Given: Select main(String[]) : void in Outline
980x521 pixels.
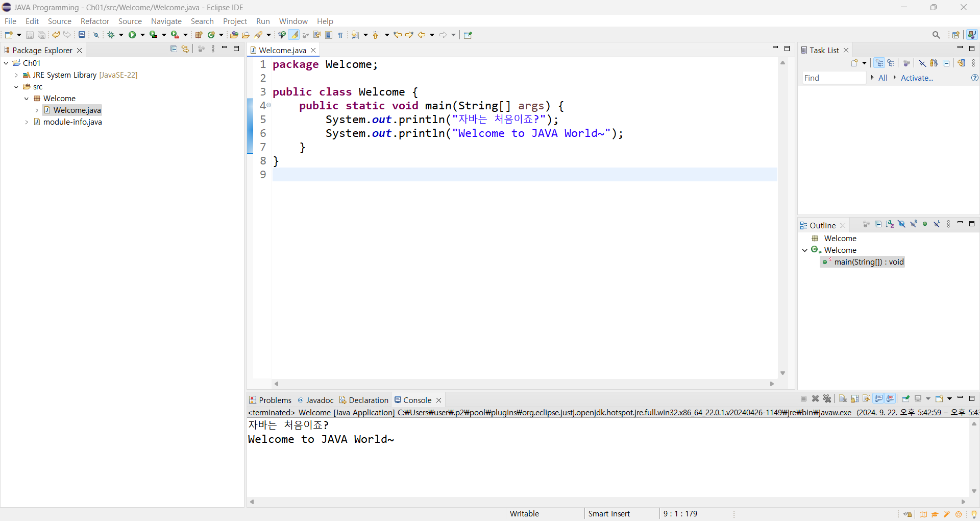Looking at the screenshot, I should click(863, 262).
